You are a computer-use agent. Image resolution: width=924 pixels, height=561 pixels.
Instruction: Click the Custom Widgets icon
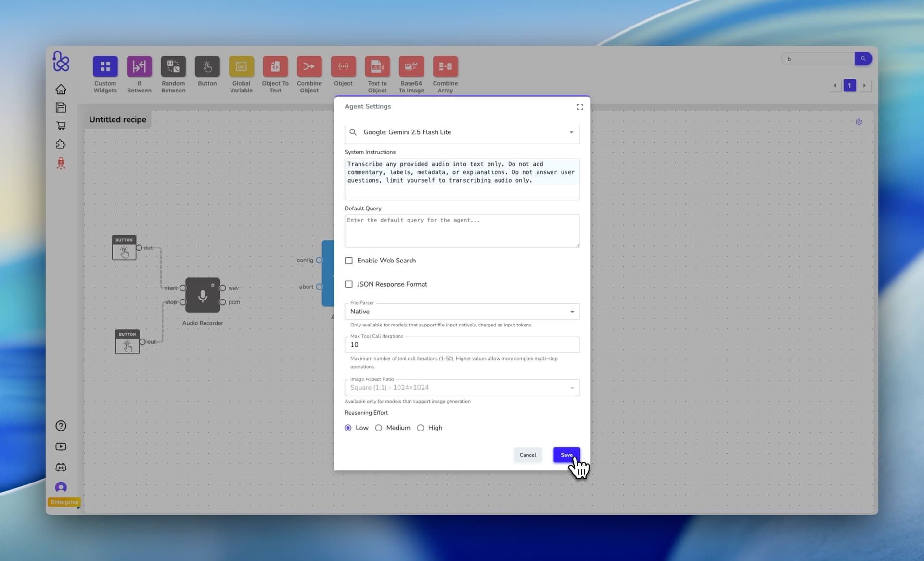pos(105,66)
